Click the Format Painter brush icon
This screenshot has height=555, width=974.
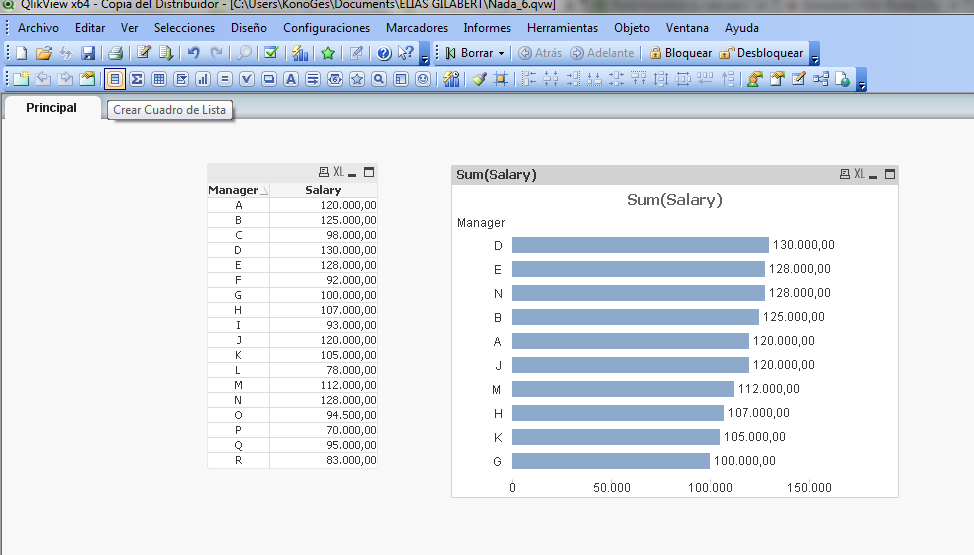(x=479, y=79)
